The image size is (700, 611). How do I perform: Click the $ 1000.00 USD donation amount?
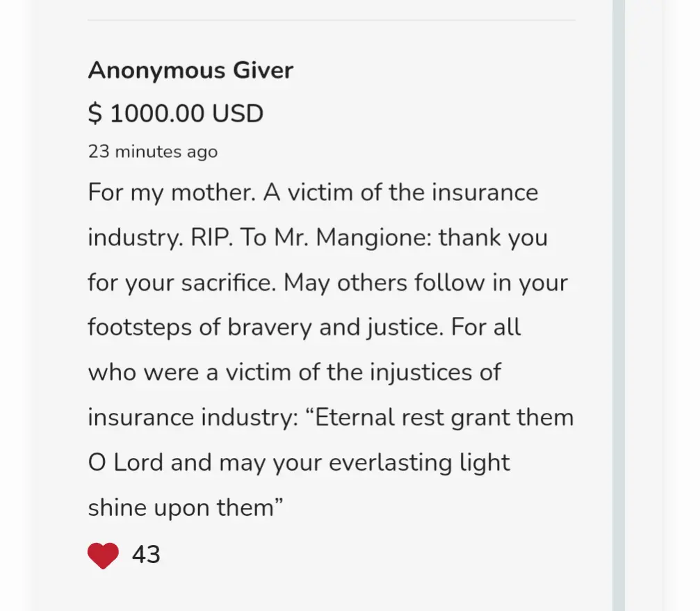(x=175, y=113)
